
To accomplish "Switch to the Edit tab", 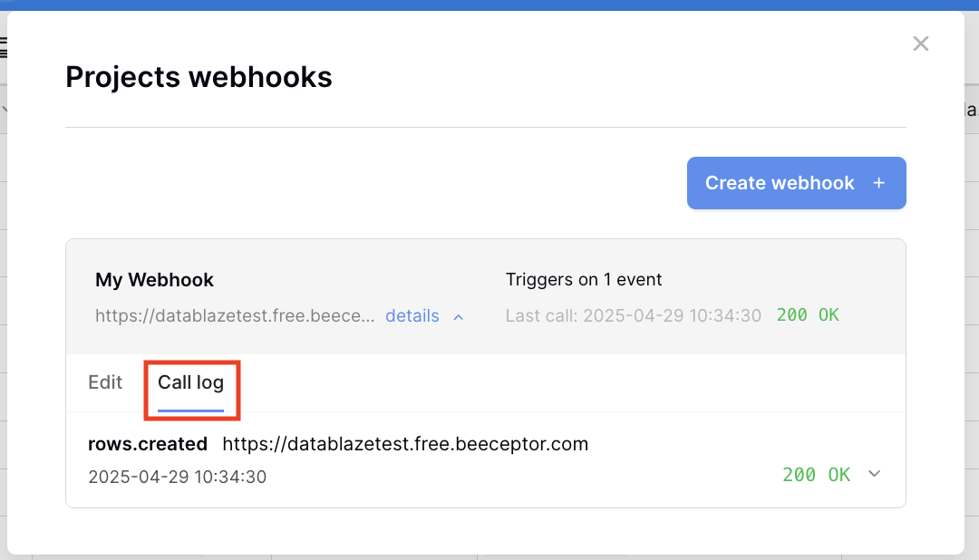I will click(x=105, y=382).
